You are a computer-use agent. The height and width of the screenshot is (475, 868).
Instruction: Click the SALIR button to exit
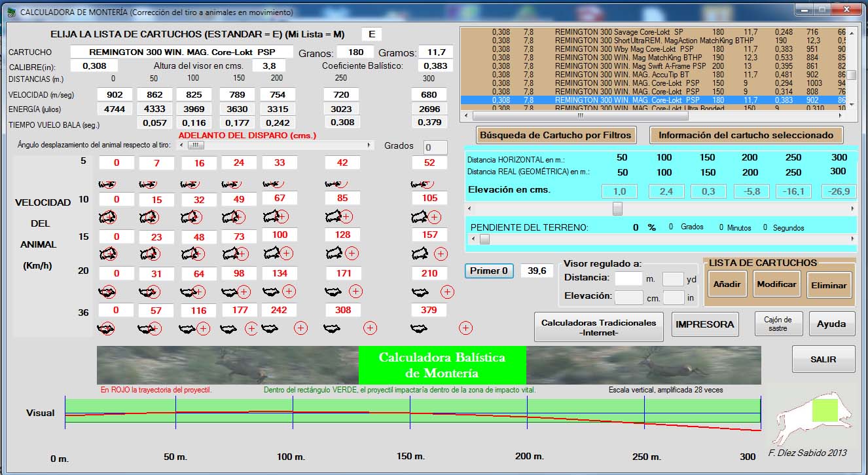pyautogui.click(x=823, y=359)
